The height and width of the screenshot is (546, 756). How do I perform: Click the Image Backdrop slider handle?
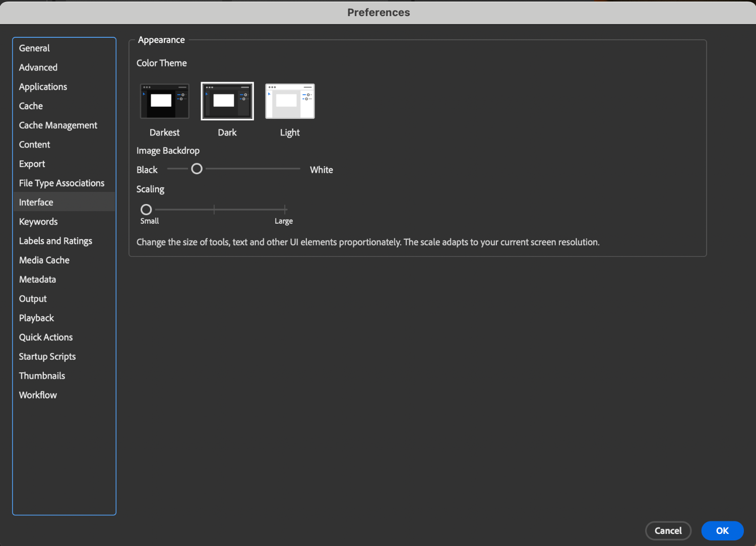pyautogui.click(x=197, y=169)
